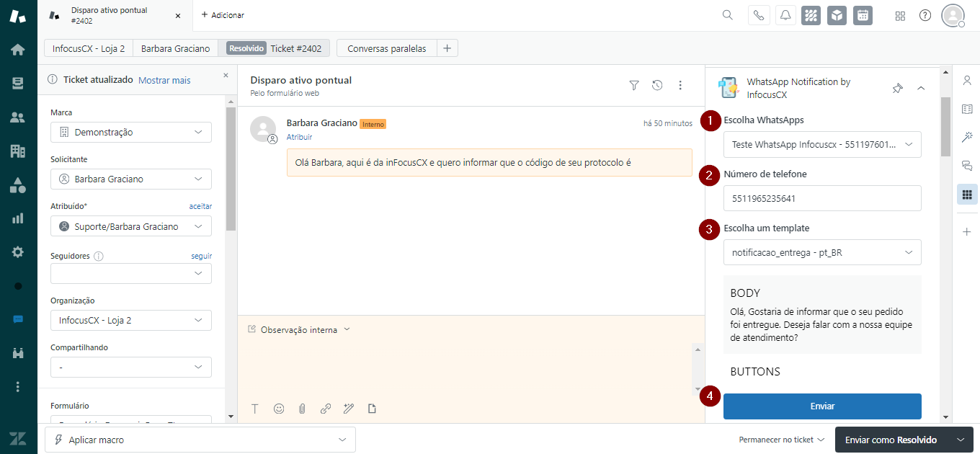
Task: Click the Número de telefone input field
Action: click(x=822, y=198)
